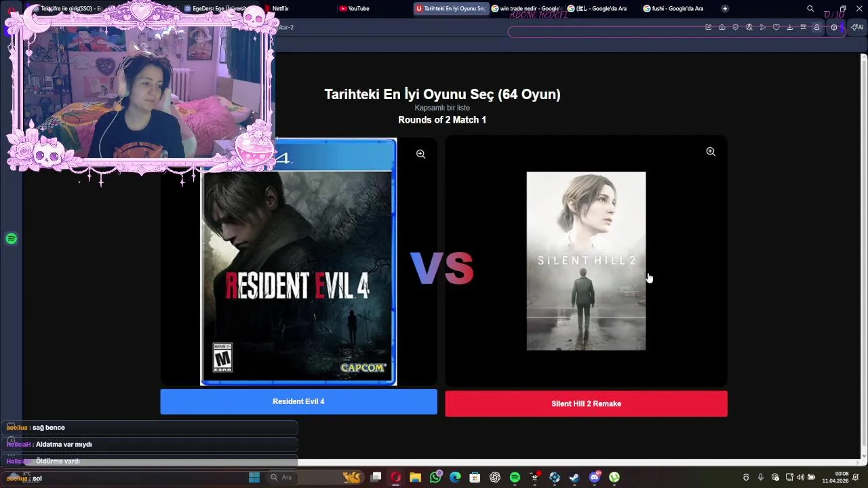Screen dimensions: 868x488
Task: Click the play arrow toolbar icon
Action: pos(763,27)
